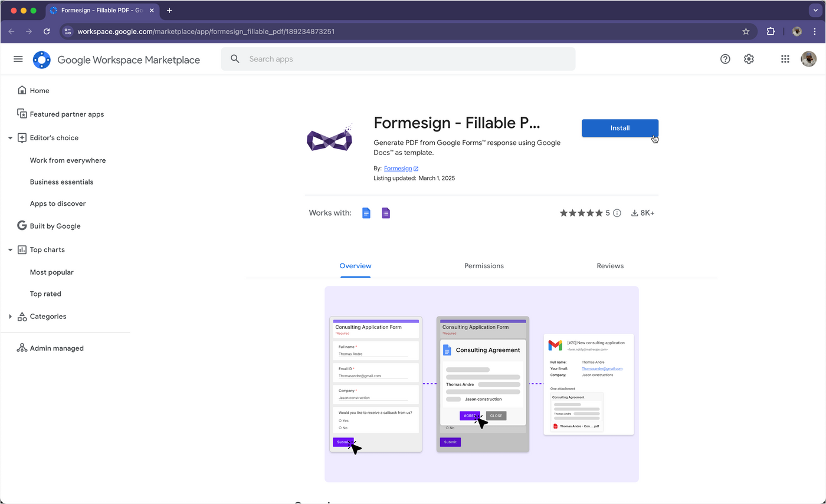Viewport: 826px width, 504px height.
Task: Open the hamburger main menu
Action: click(18, 59)
